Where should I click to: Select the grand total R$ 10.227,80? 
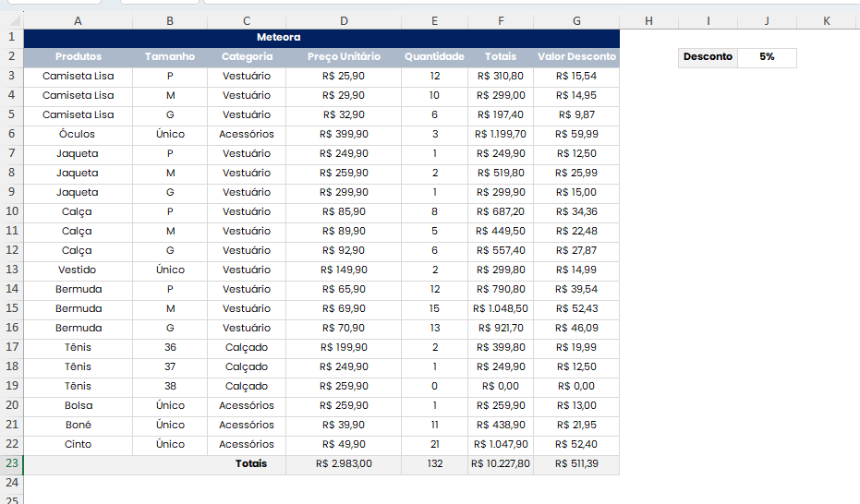pos(501,464)
